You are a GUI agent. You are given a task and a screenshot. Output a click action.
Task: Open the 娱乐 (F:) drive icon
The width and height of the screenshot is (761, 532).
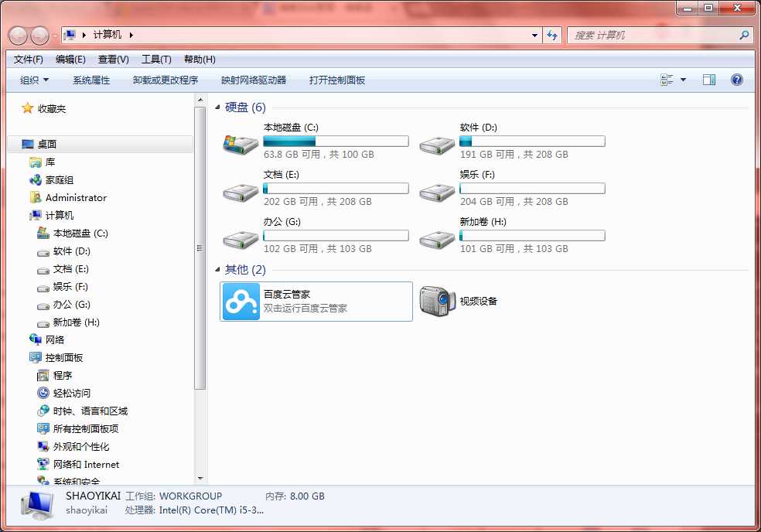tap(437, 193)
